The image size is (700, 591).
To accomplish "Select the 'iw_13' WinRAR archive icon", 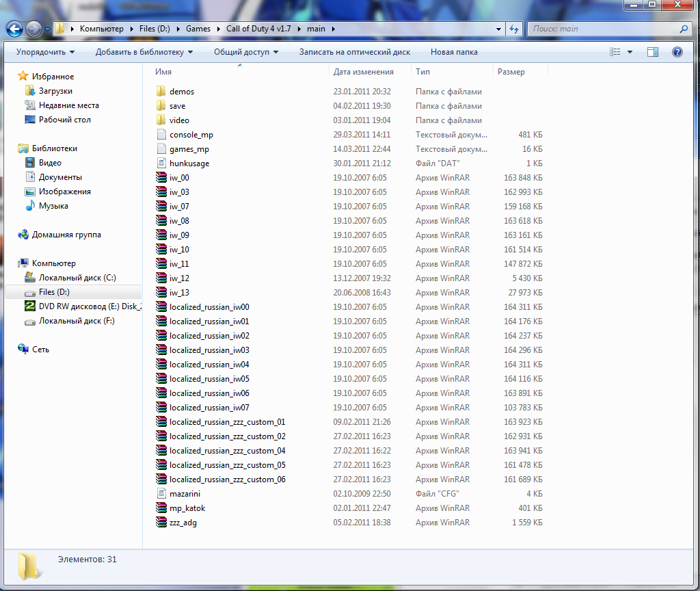I will point(161,292).
